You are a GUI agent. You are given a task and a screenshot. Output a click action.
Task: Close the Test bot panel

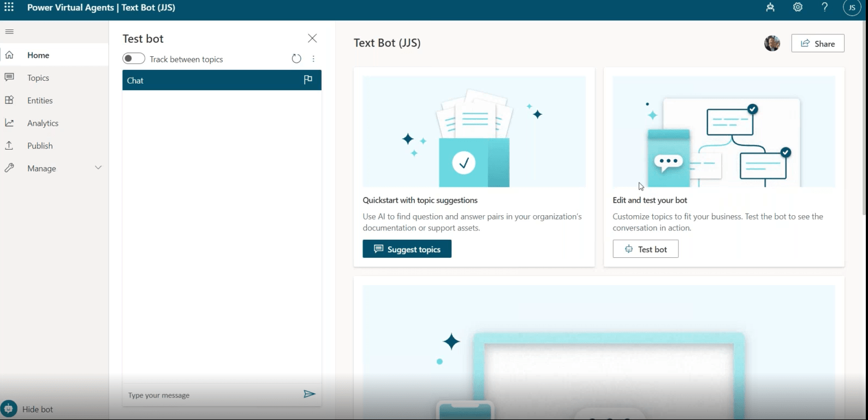pos(312,38)
